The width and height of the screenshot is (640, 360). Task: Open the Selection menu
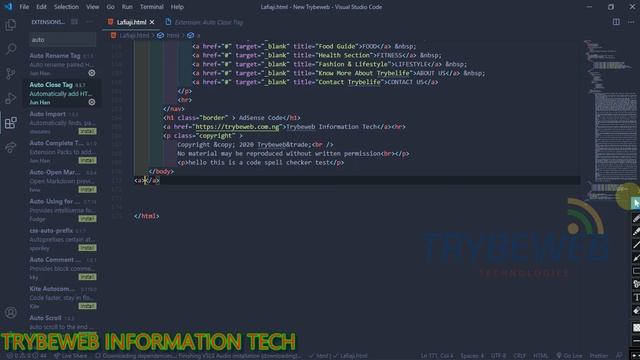[66, 7]
